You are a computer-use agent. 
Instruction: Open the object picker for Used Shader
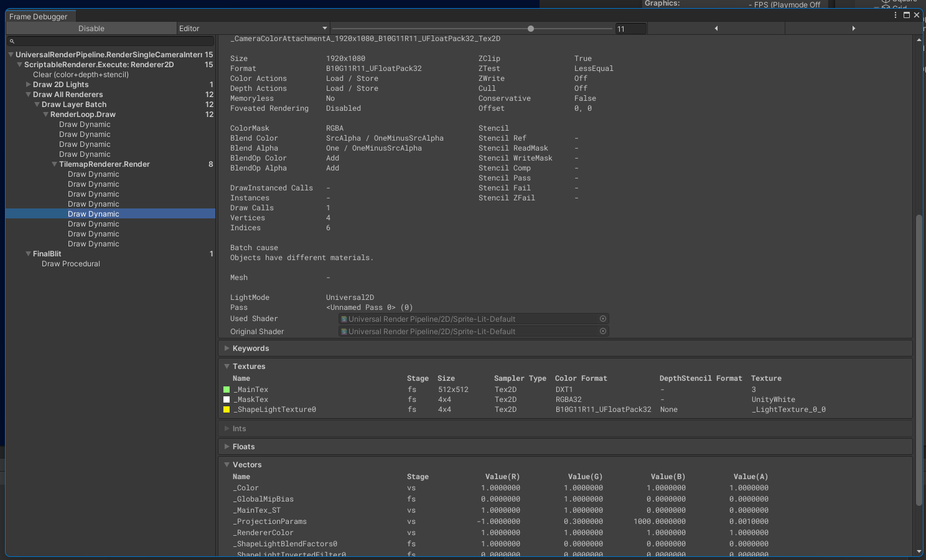coord(602,319)
